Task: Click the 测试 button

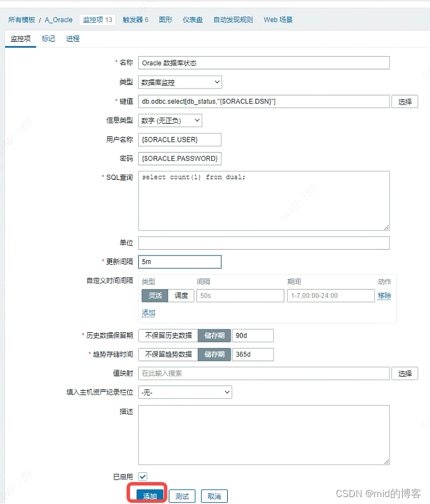Action: point(182,496)
